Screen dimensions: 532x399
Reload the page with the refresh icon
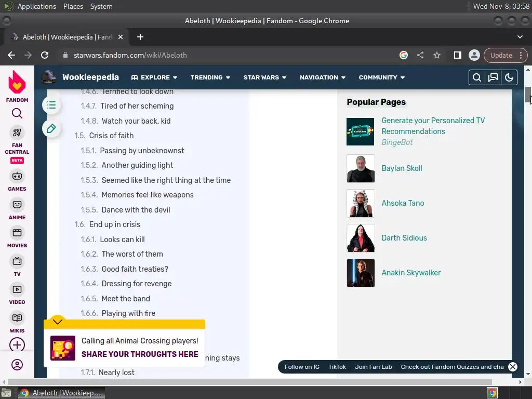coord(45,55)
